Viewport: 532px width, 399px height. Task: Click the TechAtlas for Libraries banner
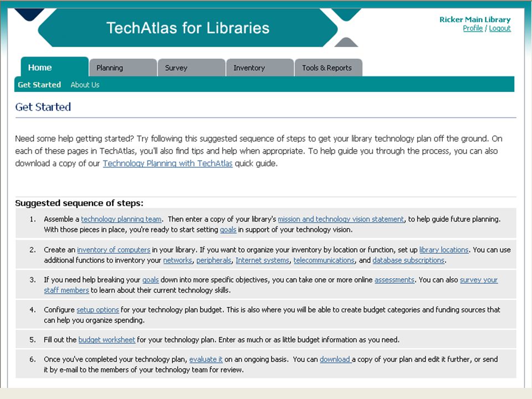(x=188, y=28)
